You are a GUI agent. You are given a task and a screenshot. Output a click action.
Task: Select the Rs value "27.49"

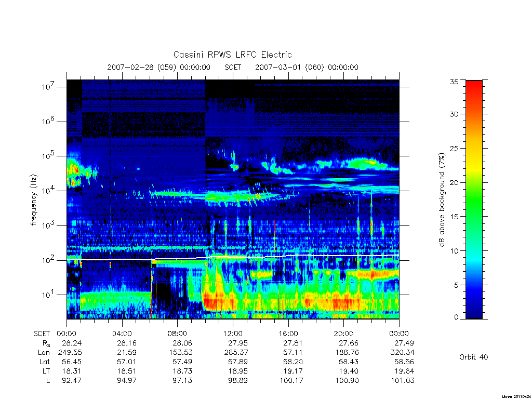pos(404,343)
